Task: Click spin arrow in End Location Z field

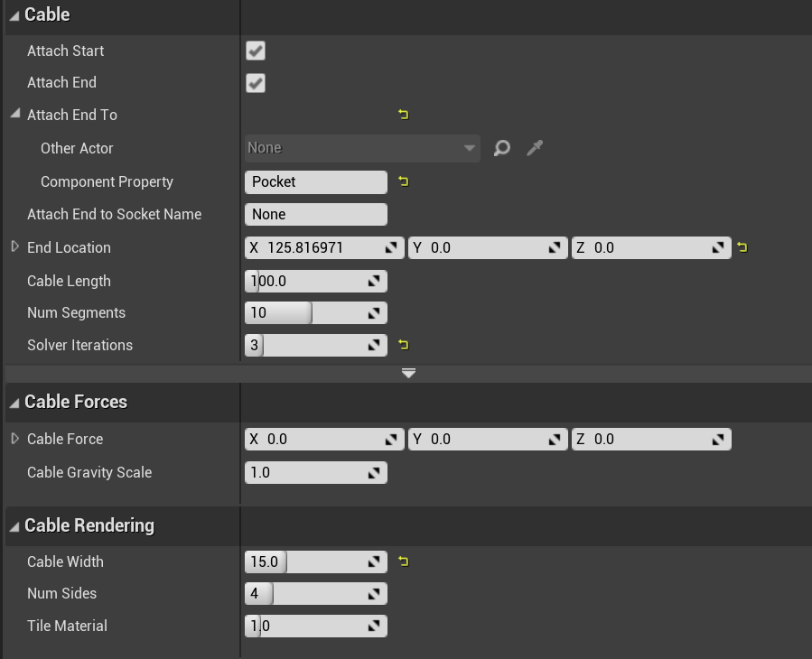Action: pyautogui.click(x=718, y=248)
